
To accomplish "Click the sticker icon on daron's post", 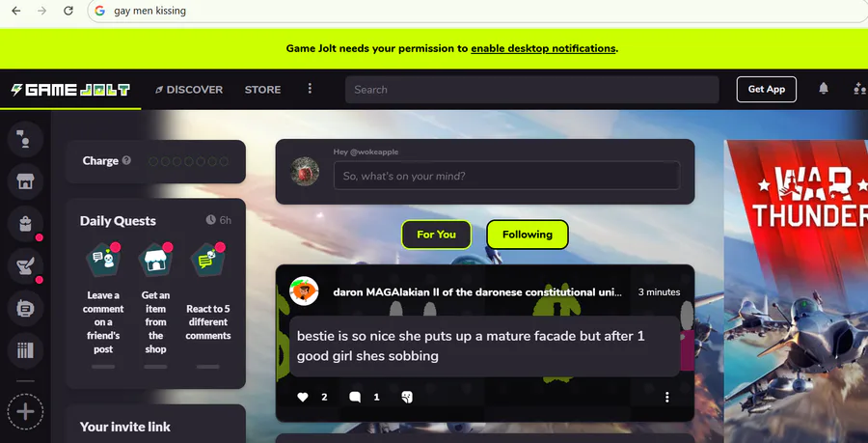I will 407,397.
